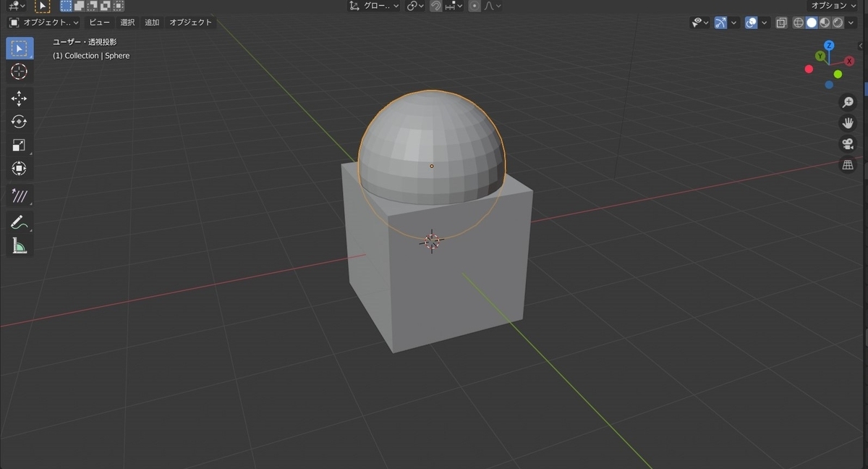Screen dimensions: 868x469
Task: Open the 追加 menu
Action: click(152, 22)
